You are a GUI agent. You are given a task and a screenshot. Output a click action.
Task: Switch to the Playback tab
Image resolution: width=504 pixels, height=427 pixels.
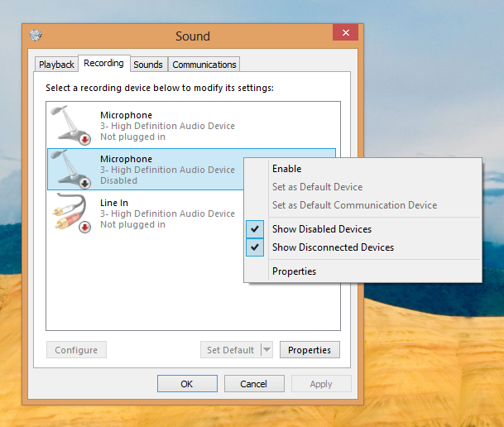click(x=56, y=65)
